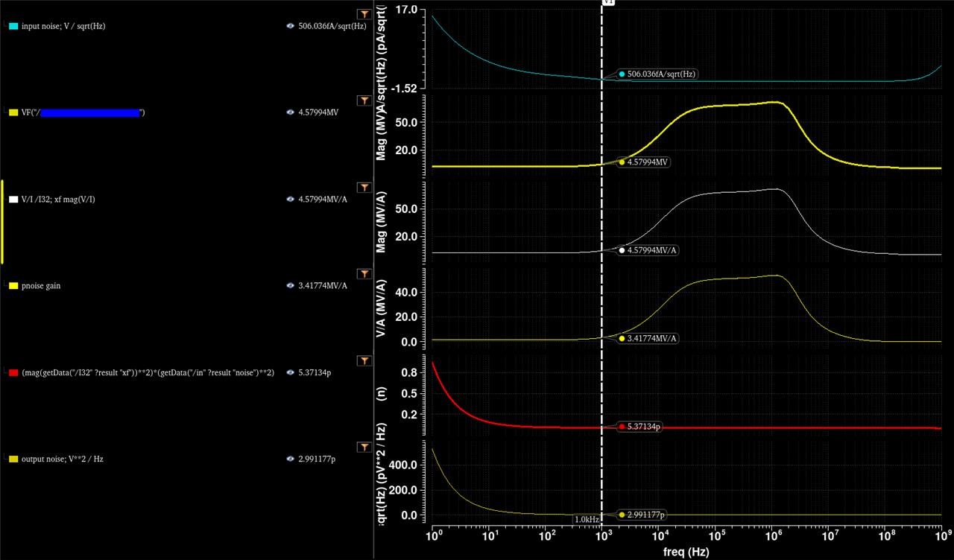Open strip filter icon for red getData expression
954x560 pixels.
364,360
